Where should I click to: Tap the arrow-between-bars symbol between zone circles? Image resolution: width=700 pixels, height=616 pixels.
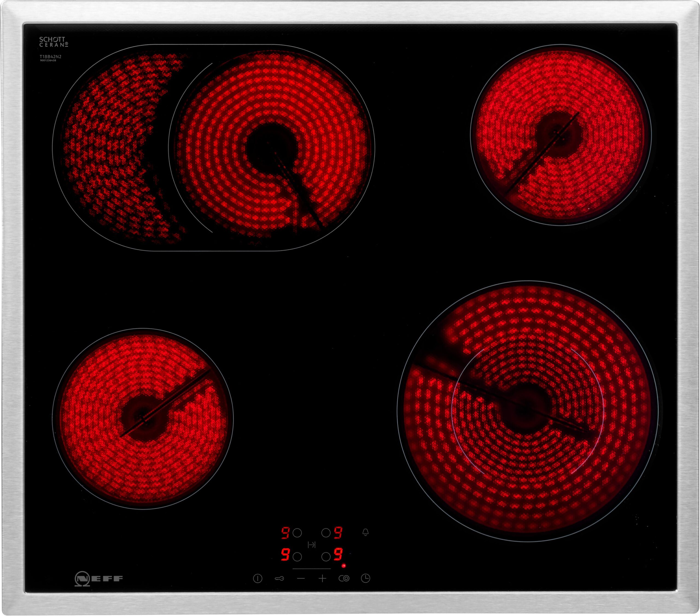click(311, 545)
